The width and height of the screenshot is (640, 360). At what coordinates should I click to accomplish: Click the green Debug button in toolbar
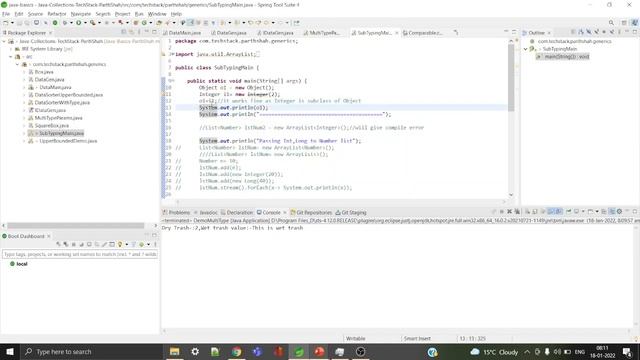tap(65, 23)
